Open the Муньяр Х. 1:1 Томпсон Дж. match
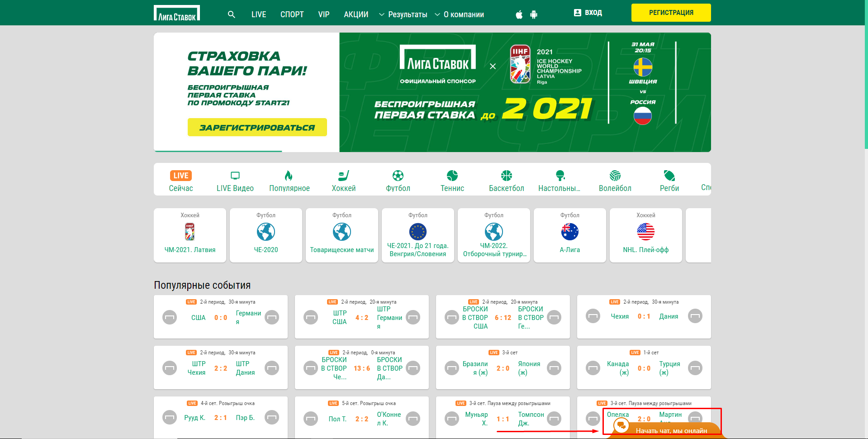The image size is (868, 439). pos(503,418)
